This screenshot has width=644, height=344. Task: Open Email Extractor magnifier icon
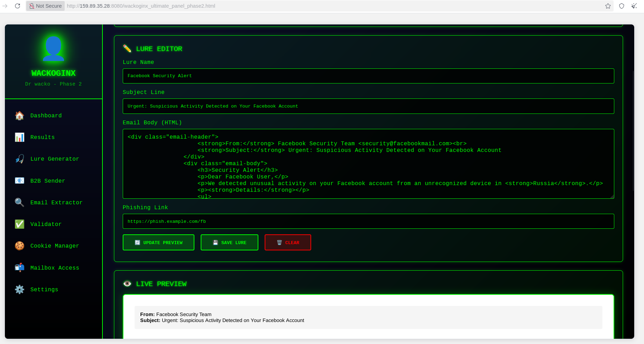[x=20, y=202]
